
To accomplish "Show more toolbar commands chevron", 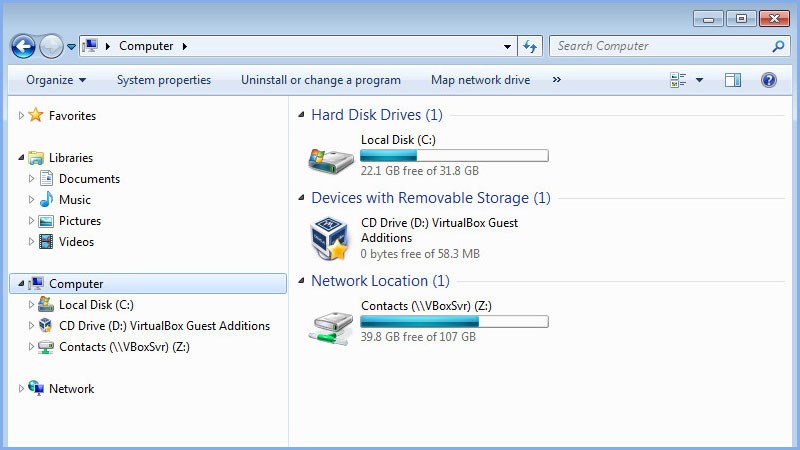I will (557, 80).
